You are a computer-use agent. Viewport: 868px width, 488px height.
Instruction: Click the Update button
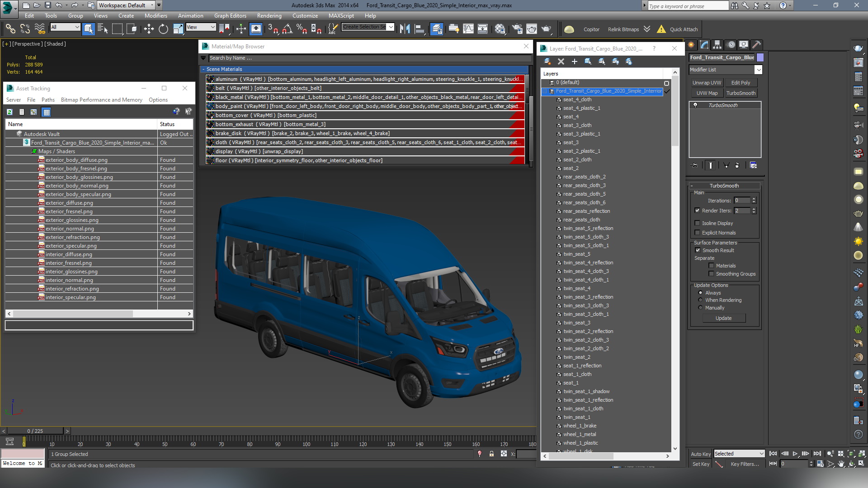point(723,318)
